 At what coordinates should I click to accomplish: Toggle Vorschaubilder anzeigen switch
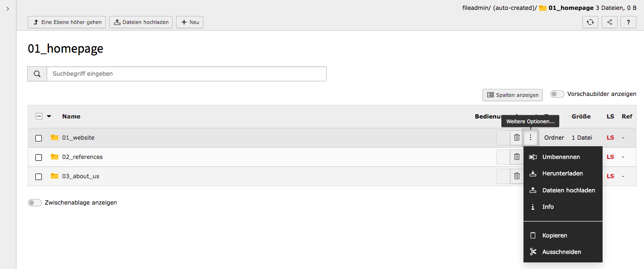click(x=557, y=94)
